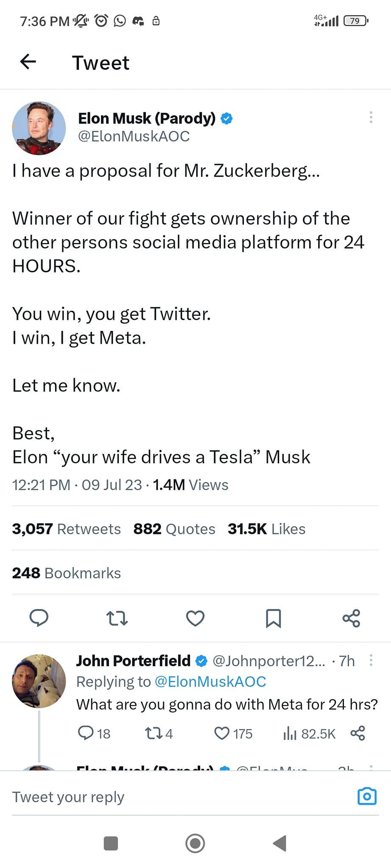
Task: Tap the Tweet your reply field
Action: pos(182,797)
